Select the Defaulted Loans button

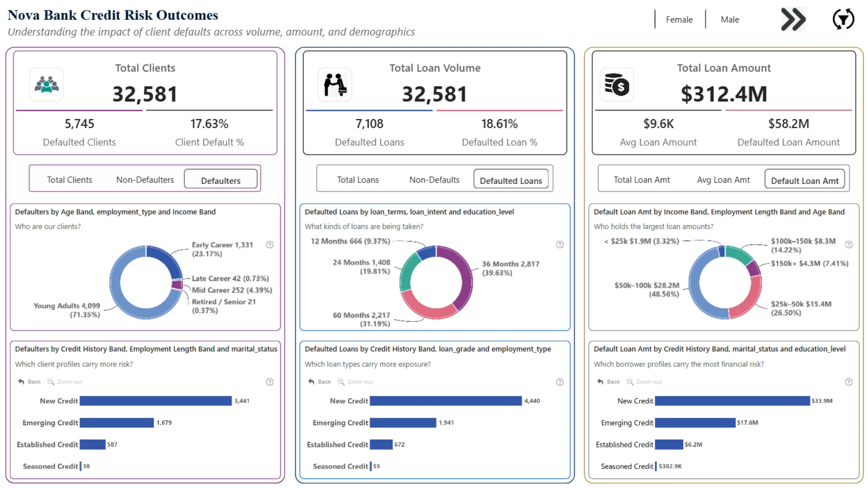510,180
